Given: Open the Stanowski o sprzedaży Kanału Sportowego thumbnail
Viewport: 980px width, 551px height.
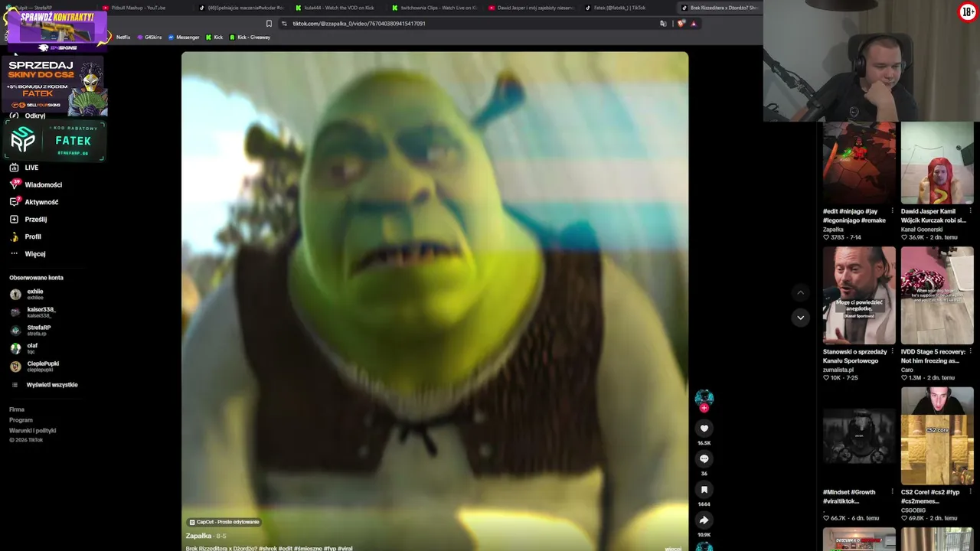Looking at the screenshot, I should [859, 295].
